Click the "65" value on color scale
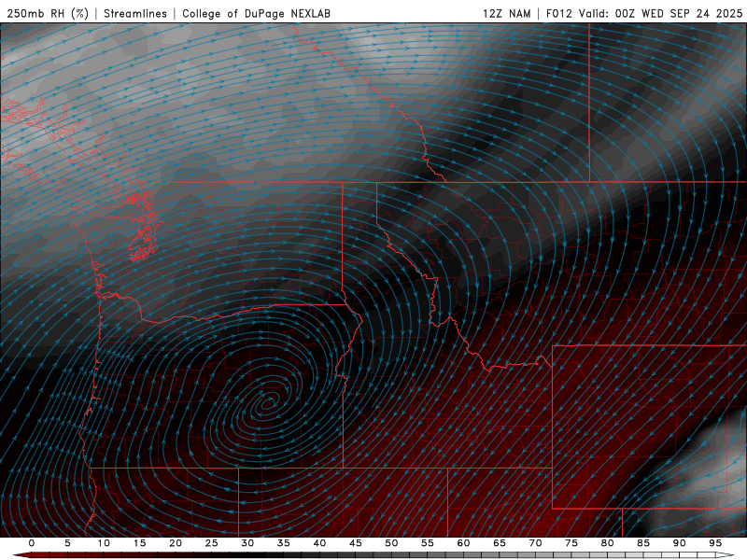Image resolution: width=747 pixels, height=560 pixels. pyautogui.click(x=500, y=543)
